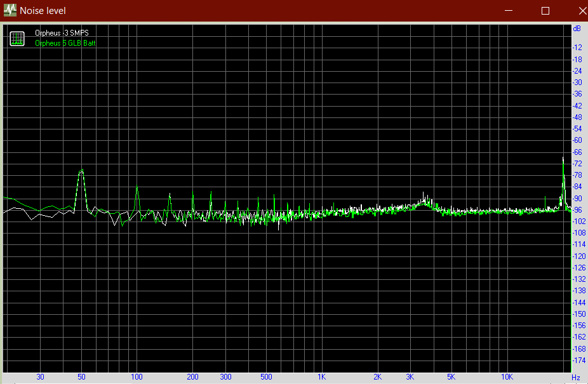Click the 300 Hz frequency axis label
The width and height of the screenshot is (588, 384).
click(225, 377)
